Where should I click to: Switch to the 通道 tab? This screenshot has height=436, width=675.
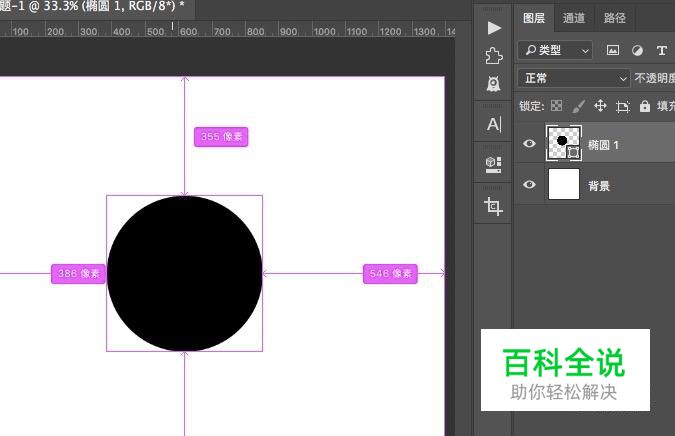574,18
